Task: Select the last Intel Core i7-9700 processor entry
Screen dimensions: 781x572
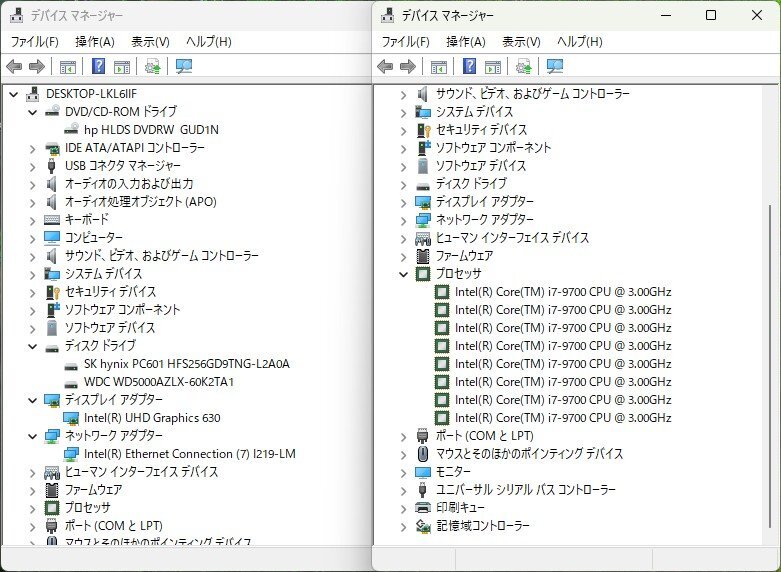Action: pyautogui.click(x=563, y=418)
